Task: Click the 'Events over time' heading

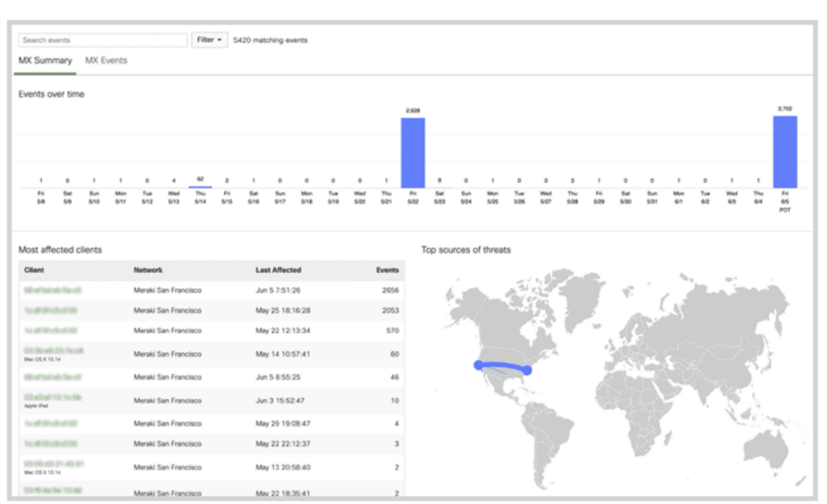Action: click(x=51, y=94)
